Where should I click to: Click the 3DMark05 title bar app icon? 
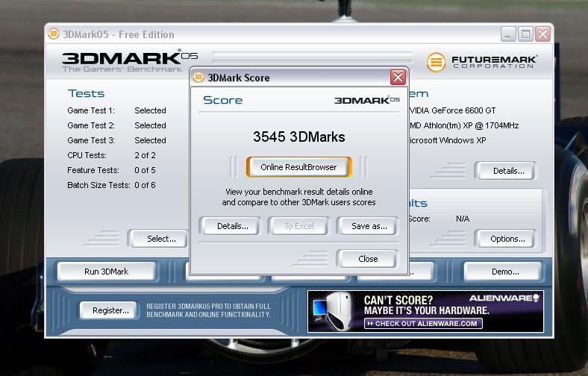click(54, 34)
